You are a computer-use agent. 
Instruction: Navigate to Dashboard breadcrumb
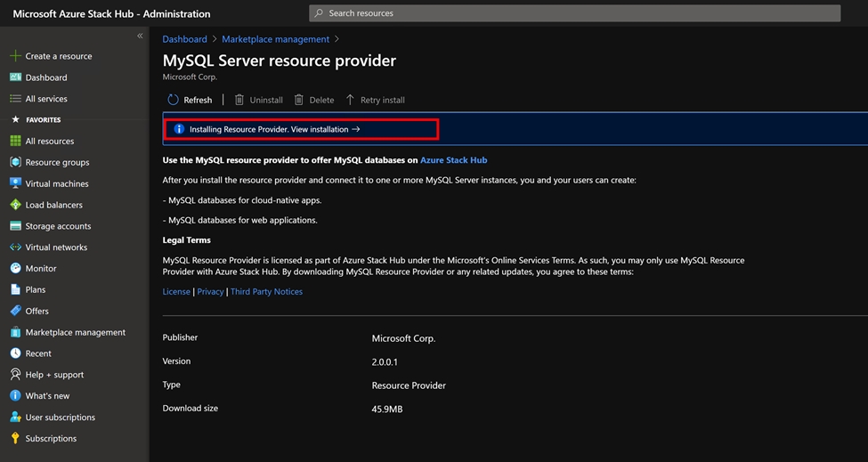tap(184, 39)
